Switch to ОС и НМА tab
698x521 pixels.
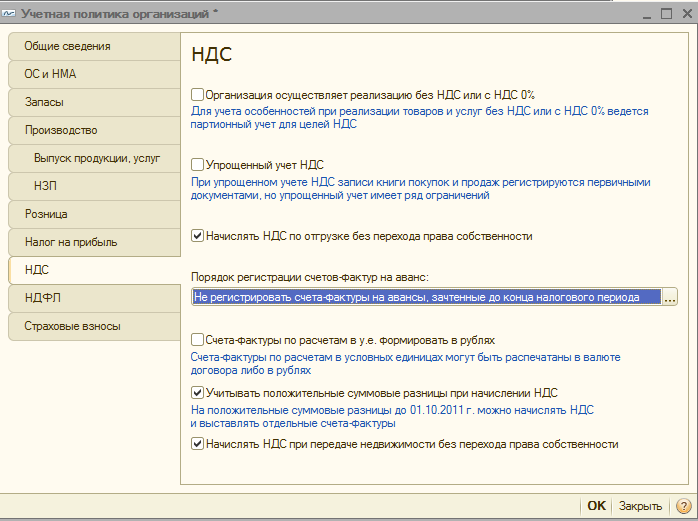point(94,74)
